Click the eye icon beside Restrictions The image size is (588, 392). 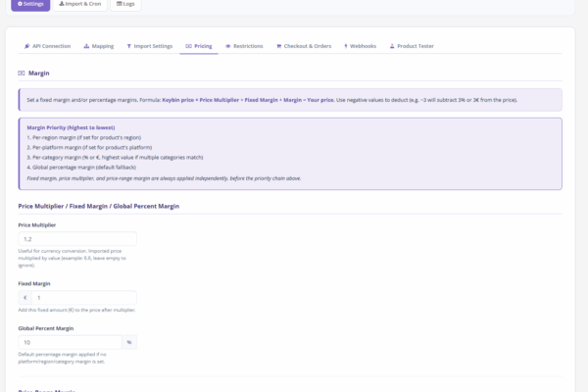click(228, 46)
